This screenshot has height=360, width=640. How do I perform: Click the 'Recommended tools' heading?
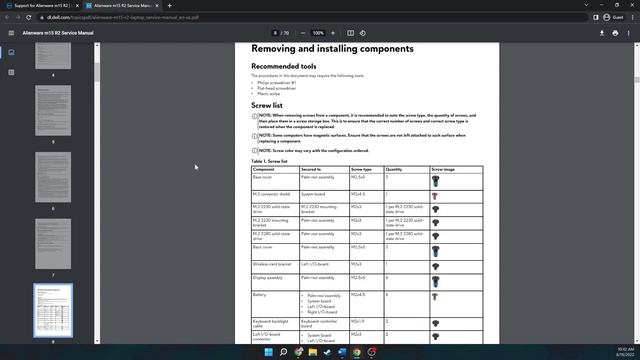point(284,66)
